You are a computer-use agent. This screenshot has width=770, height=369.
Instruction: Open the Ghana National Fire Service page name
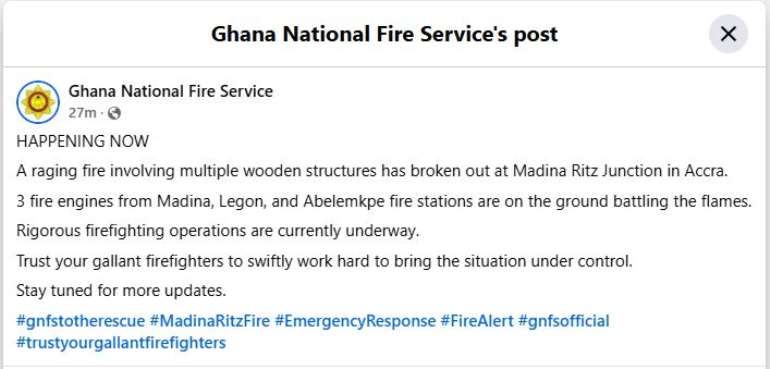(x=170, y=91)
